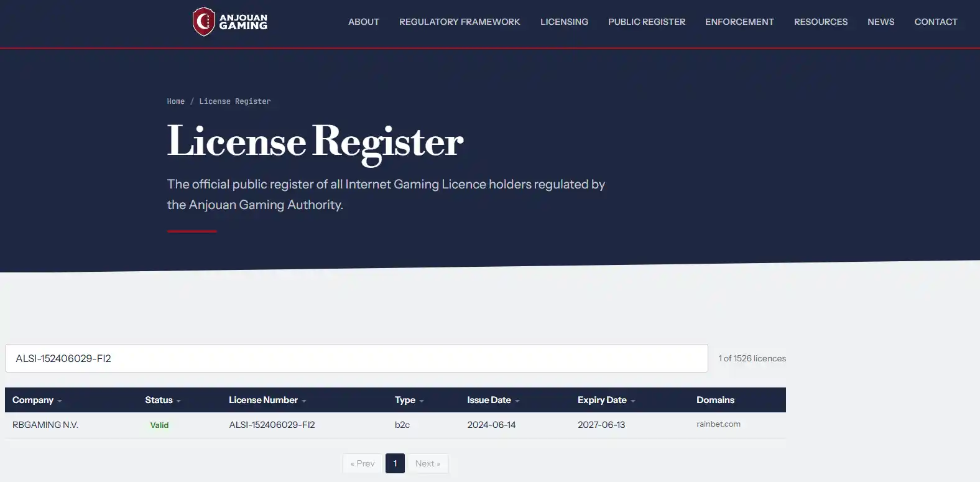
Task: Open the Contact page
Action: (x=936, y=22)
